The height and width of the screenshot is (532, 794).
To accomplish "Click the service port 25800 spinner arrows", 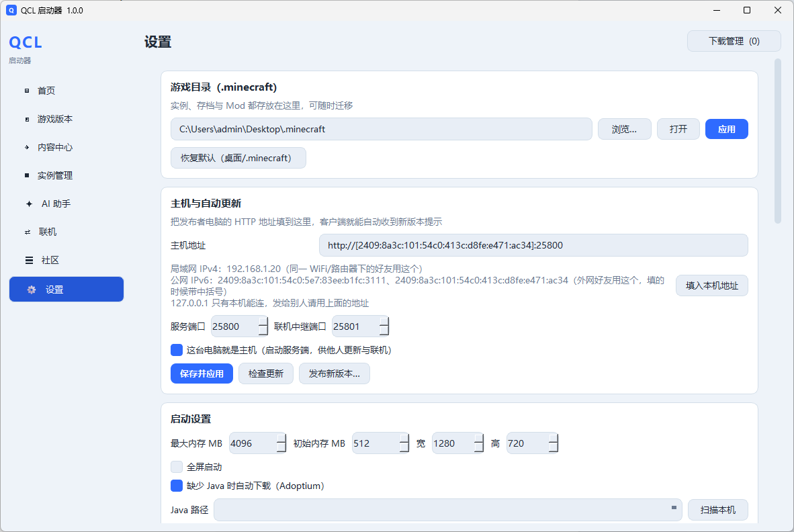I will click(x=263, y=326).
